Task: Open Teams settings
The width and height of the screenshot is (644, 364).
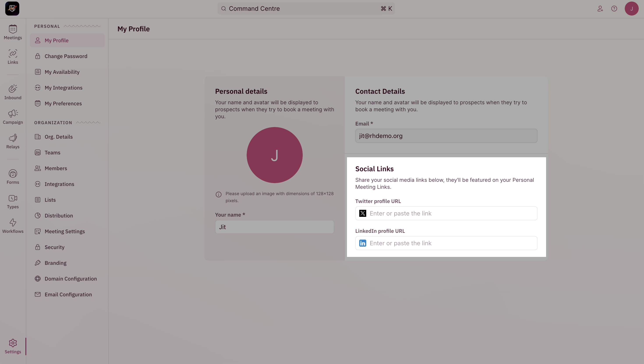Action: tap(67, 152)
